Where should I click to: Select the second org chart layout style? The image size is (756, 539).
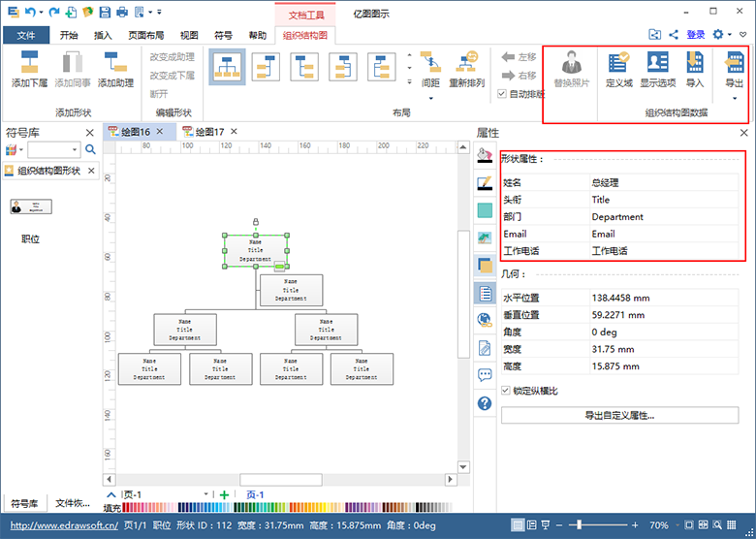[266, 67]
